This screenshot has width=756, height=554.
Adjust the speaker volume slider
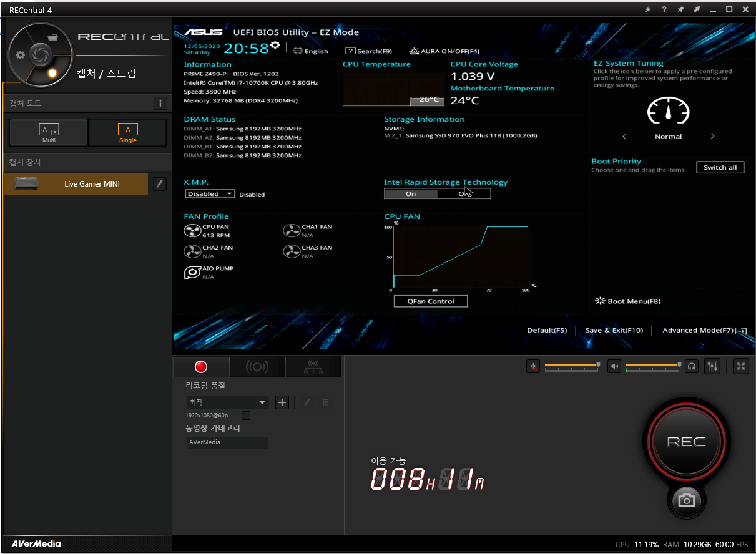click(654, 366)
